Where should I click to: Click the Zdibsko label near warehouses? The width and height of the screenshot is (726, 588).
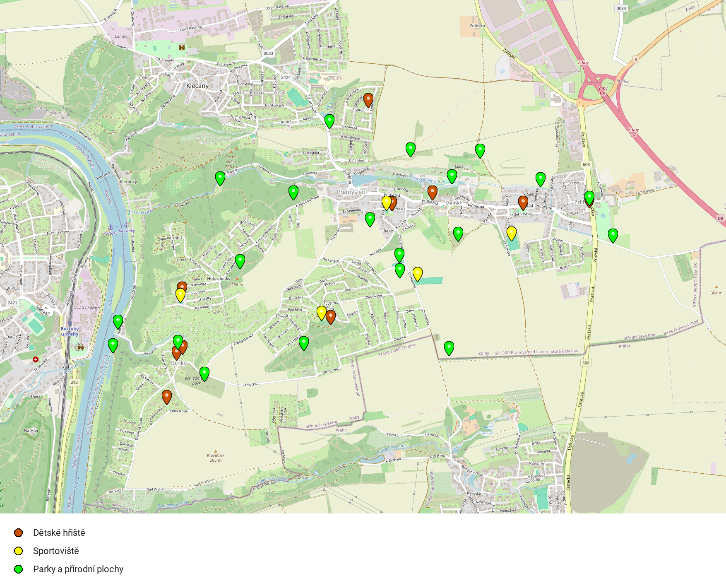[x=477, y=26]
